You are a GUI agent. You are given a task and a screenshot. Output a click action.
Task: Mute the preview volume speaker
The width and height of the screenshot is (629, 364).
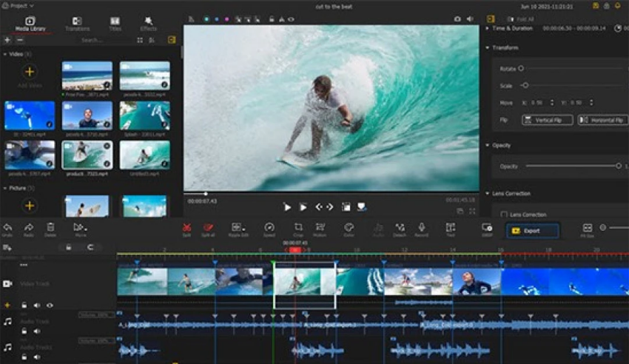coord(470,18)
